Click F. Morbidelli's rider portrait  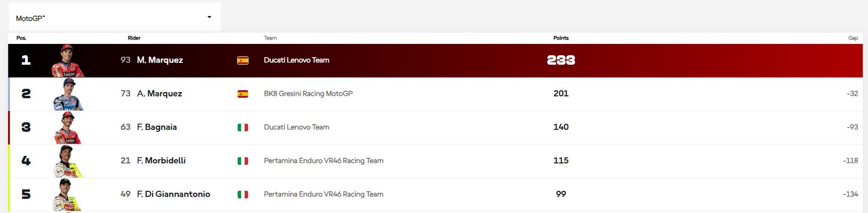coord(68,162)
